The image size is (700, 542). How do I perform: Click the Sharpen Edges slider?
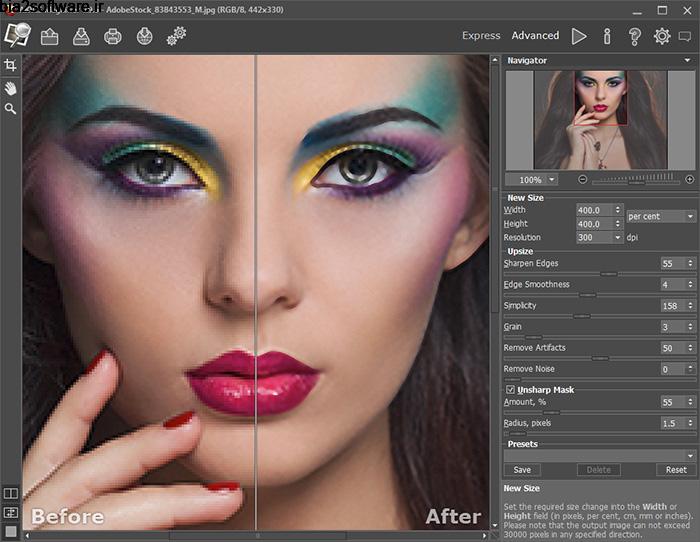(600, 273)
